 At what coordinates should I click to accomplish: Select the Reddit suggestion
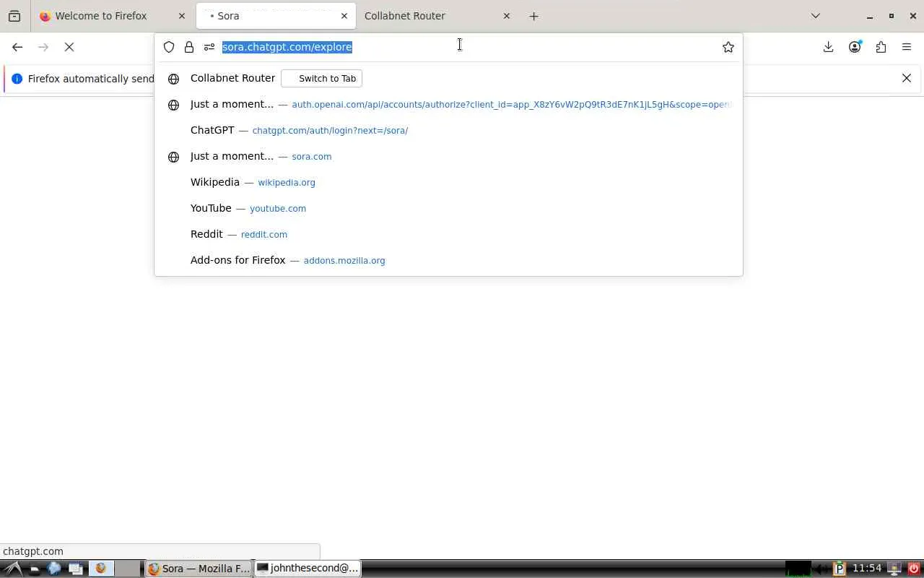point(448,234)
